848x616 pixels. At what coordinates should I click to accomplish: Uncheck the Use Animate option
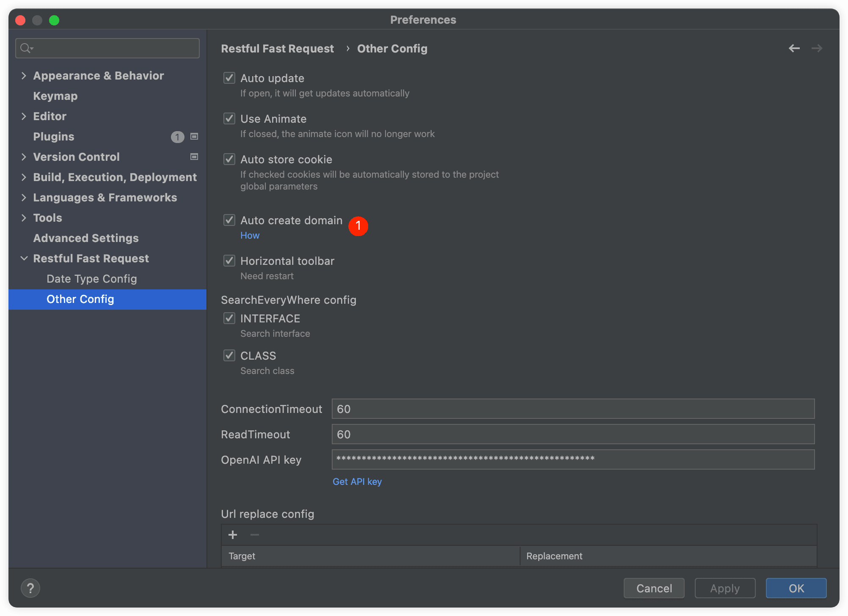click(229, 118)
